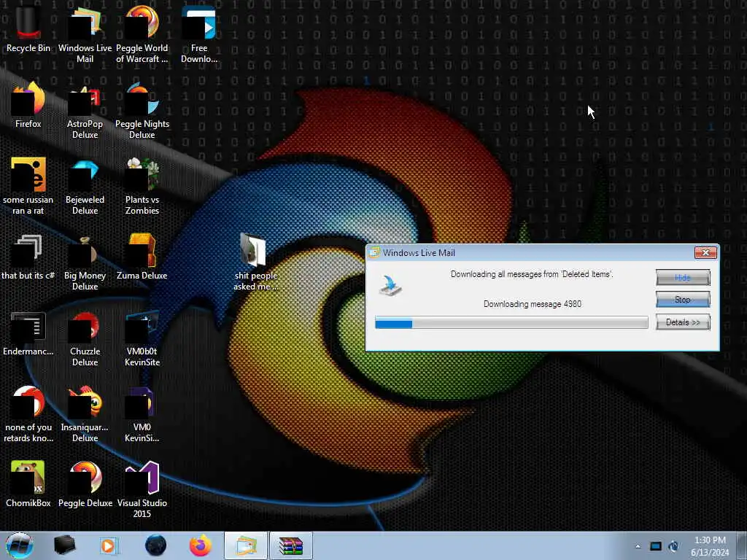Screen dimensions: 747x560
Task: Select AstroPop Deluxe desktop icon
Action: (85, 111)
